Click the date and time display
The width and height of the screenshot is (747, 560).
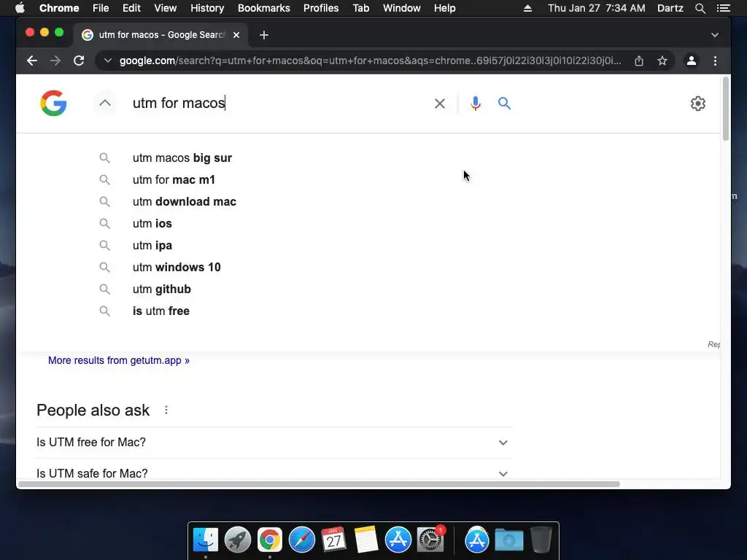coord(597,8)
